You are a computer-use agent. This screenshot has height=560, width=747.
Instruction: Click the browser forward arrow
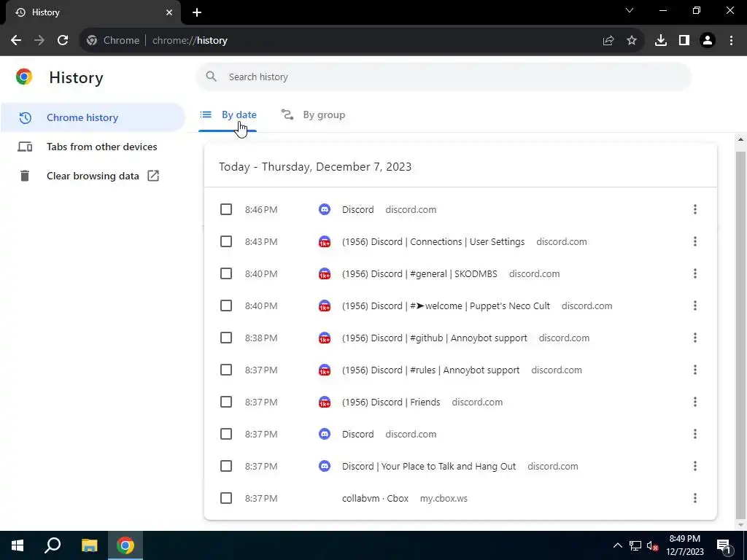coord(39,41)
